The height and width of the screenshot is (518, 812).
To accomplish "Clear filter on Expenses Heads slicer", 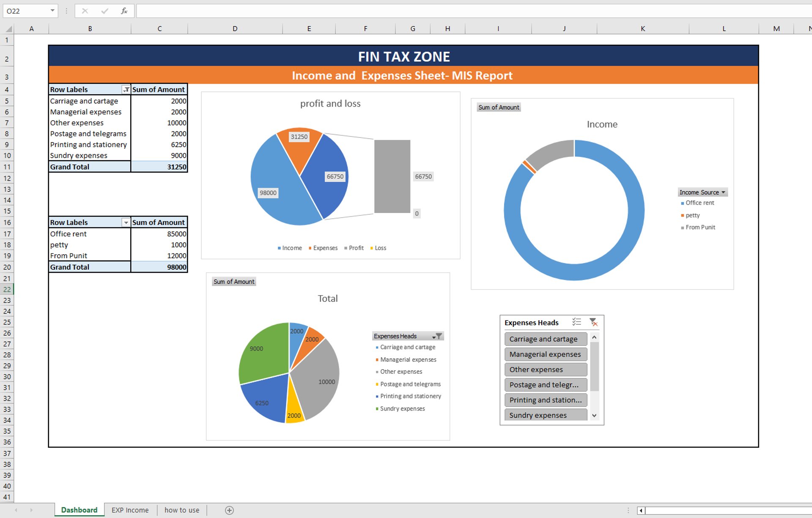I will [593, 322].
